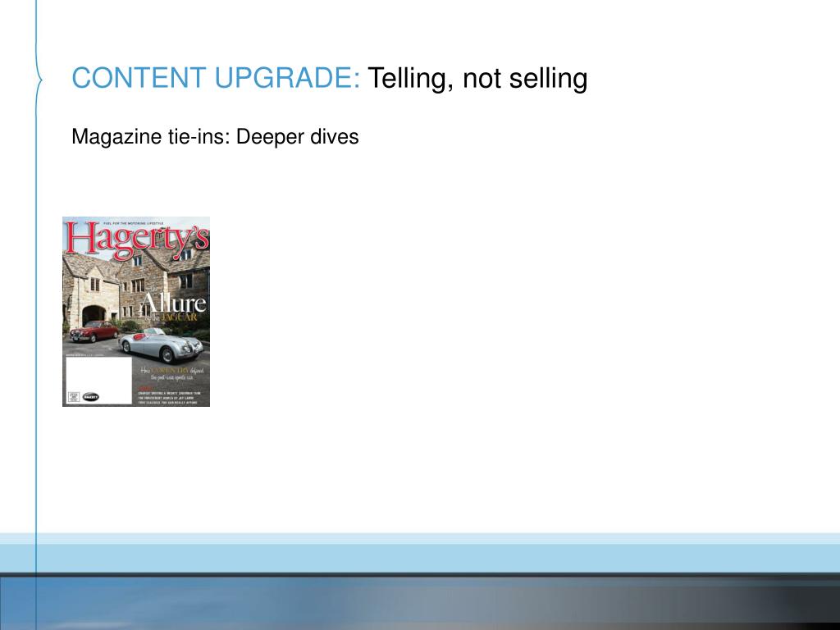Click the 'Coventry defined' cover tagline
Image resolution: width=840 pixels, height=630 pixels.
tap(172, 373)
